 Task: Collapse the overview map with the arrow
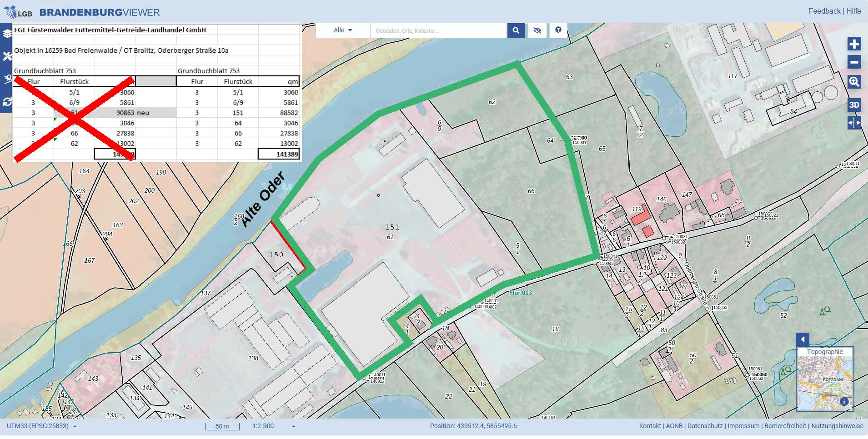point(803,339)
